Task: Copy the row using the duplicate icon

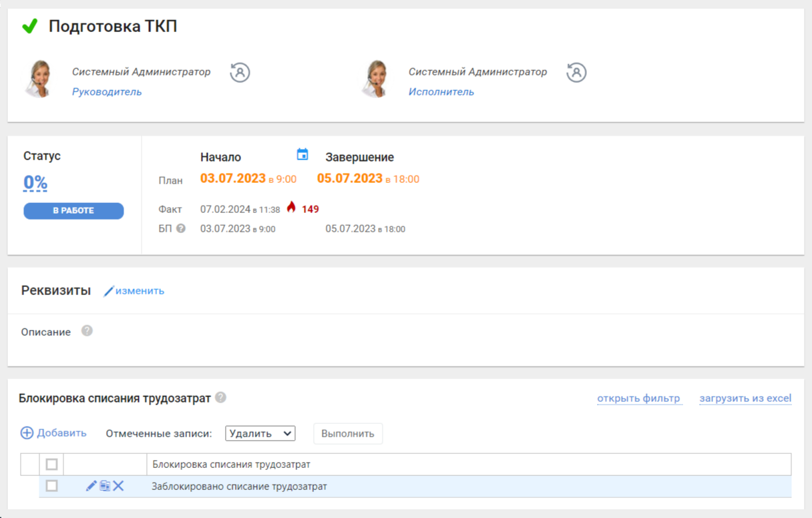Action: click(105, 486)
